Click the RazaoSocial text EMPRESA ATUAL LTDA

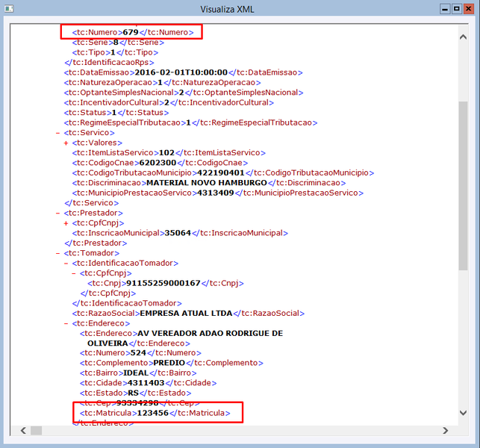[x=186, y=314]
